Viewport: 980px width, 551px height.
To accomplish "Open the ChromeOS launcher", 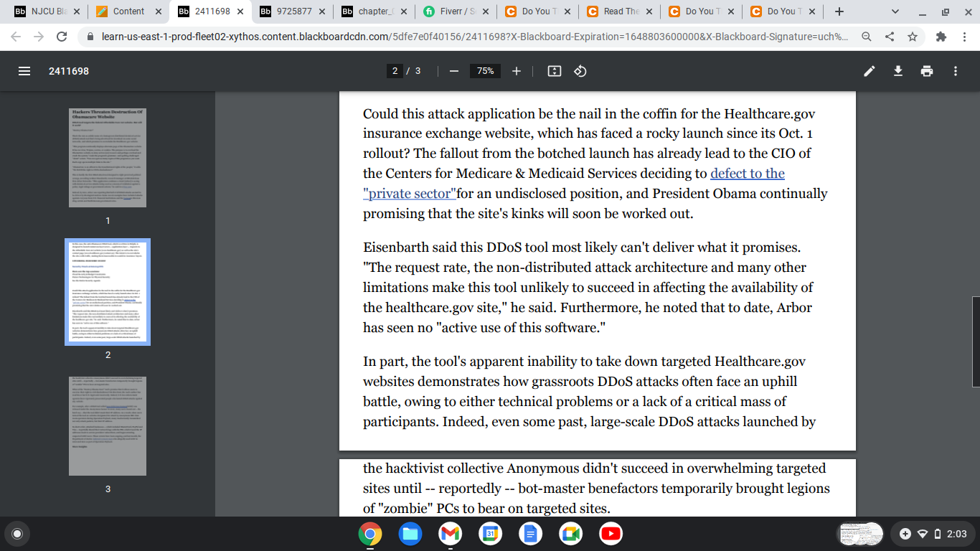I will click(x=18, y=534).
